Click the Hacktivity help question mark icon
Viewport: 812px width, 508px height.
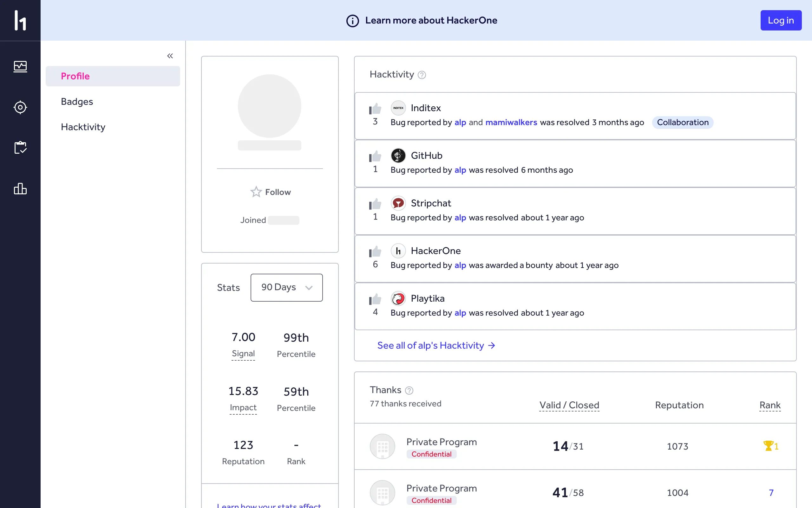(422, 75)
